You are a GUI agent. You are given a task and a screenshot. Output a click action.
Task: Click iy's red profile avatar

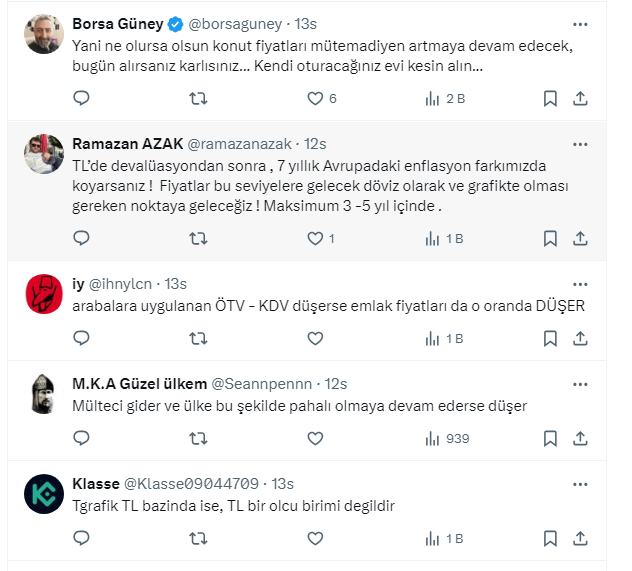pos(41,290)
